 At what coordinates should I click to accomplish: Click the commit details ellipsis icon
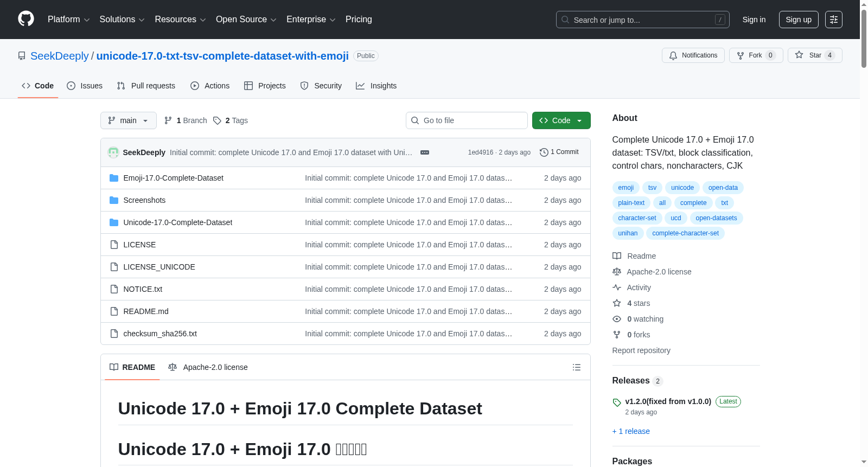tap(425, 152)
